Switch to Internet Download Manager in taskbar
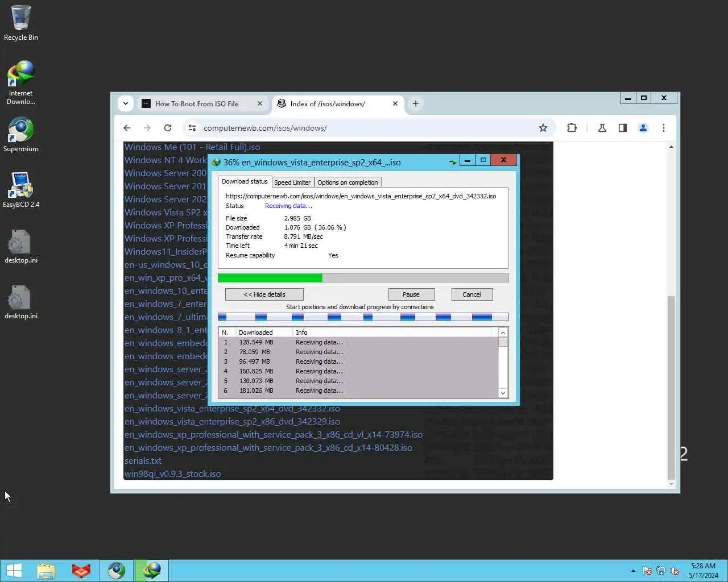The image size is (728, 582). pyautogui.click(x=152, y=571)
